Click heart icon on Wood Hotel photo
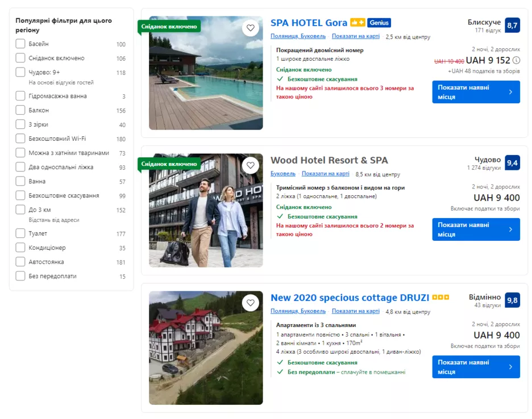532x419 pixels. [250, 165]
